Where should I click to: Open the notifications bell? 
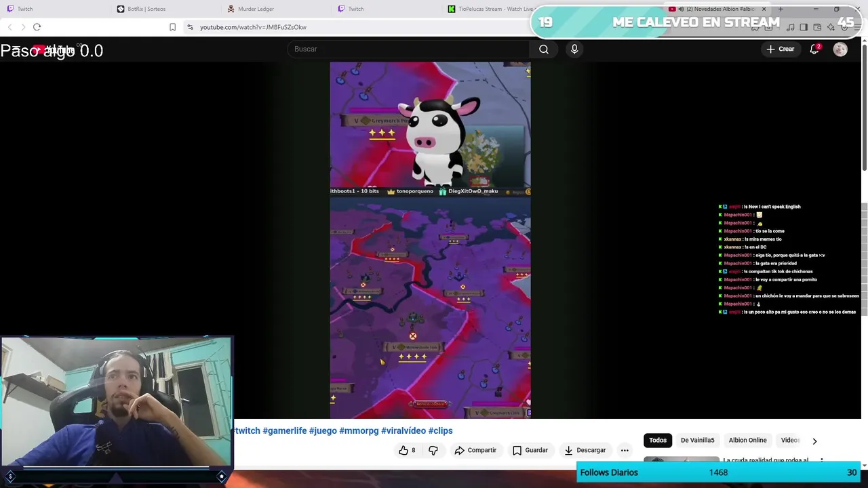tap(814, 49)
